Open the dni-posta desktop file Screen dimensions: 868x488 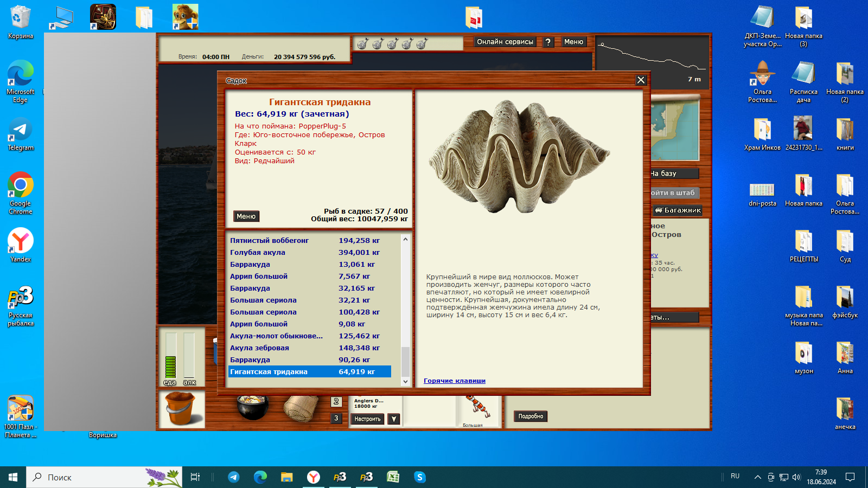tap(762, 194)
